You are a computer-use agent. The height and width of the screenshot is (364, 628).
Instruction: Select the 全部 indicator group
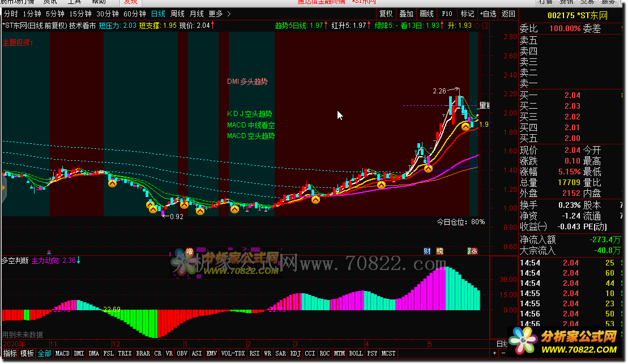tap(45, 353)
